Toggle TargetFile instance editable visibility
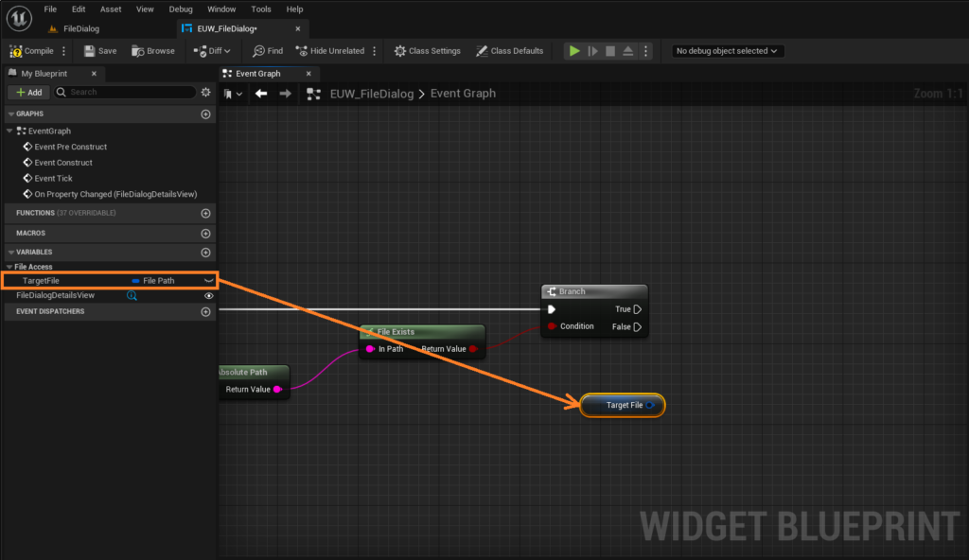The height and width of the screenshot is (560, 969). pyautogui.click(x=209, y=281)
